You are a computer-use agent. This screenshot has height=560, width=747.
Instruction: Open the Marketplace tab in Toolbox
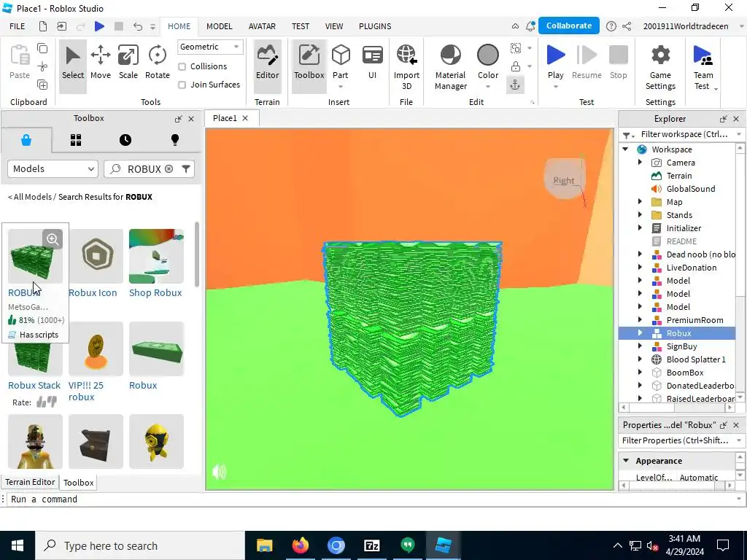(x=26, y=140)
